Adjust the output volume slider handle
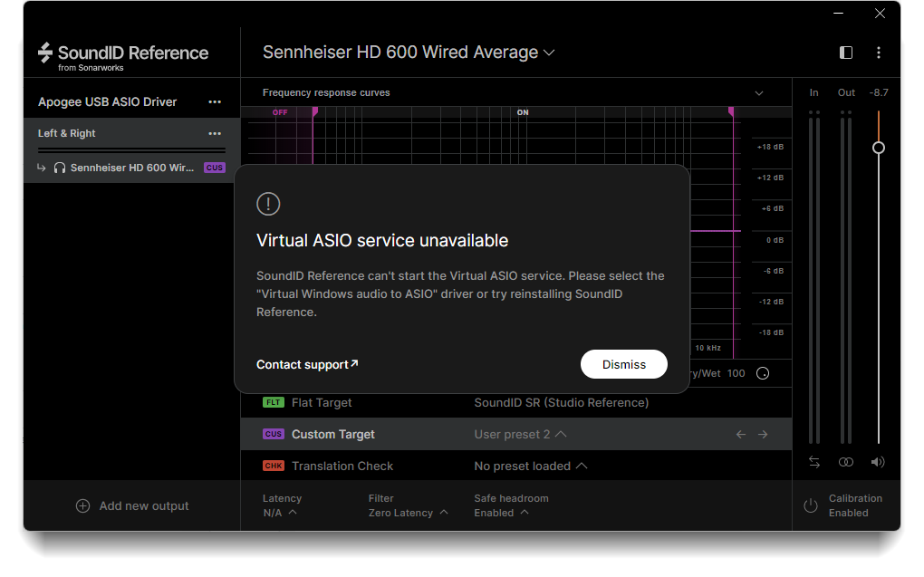This screenshot has height=577, width=924. tap(878, 148)
